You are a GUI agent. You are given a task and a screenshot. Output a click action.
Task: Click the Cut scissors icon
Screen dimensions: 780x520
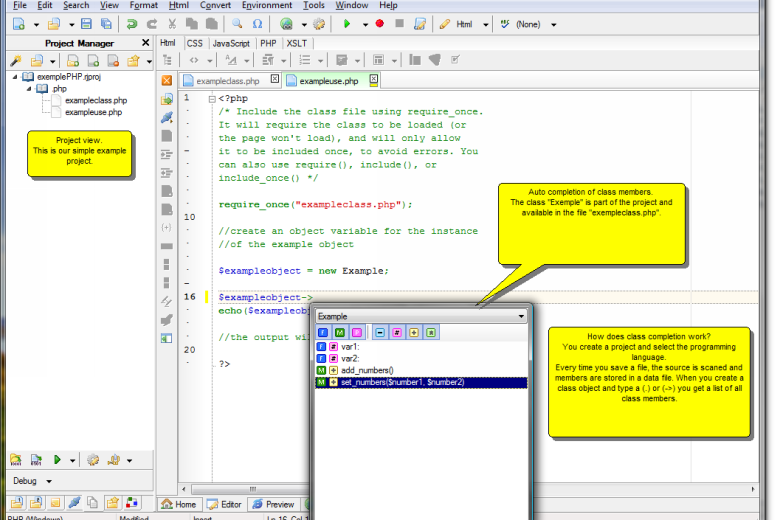(x=172, y=24)
